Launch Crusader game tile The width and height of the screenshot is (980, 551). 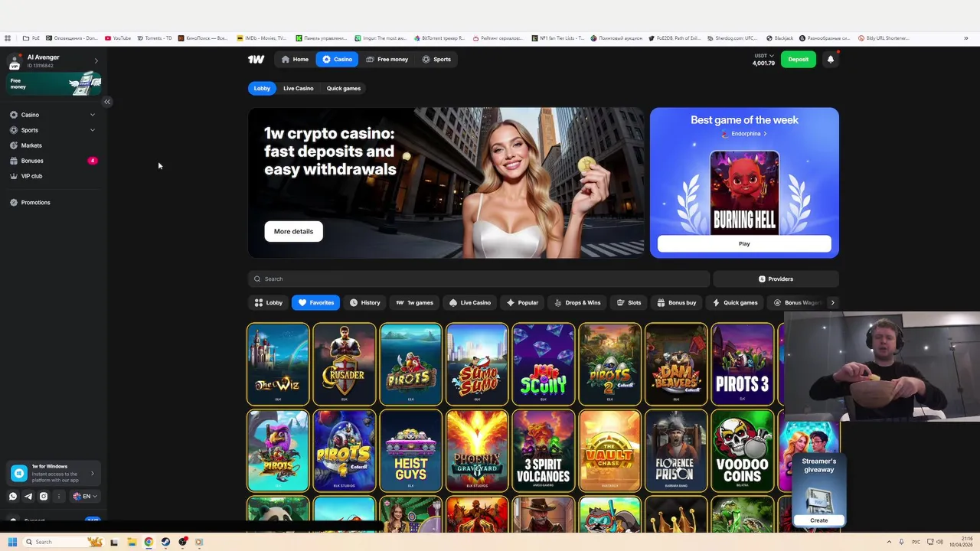point(345,364)
